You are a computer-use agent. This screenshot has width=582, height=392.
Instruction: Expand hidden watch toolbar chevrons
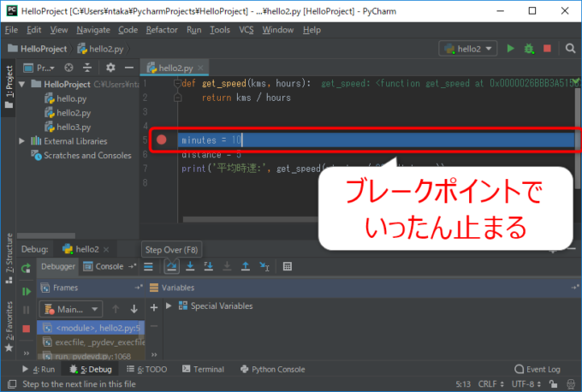154,354
